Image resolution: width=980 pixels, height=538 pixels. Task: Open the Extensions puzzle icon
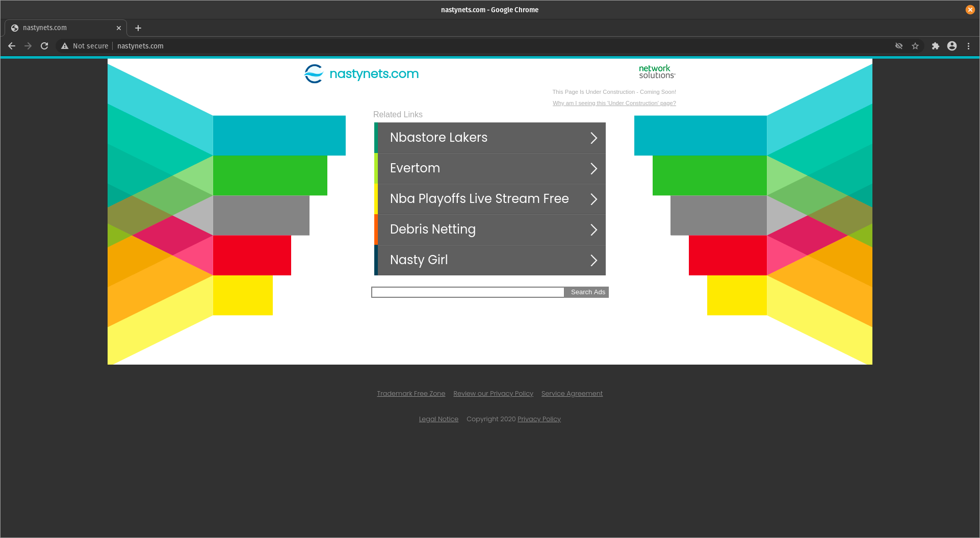(936, 46)
